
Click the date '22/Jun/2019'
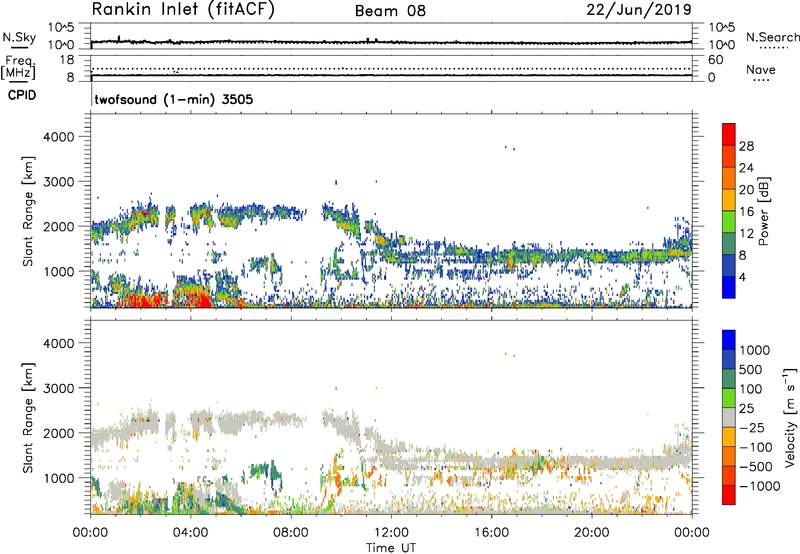639,9
